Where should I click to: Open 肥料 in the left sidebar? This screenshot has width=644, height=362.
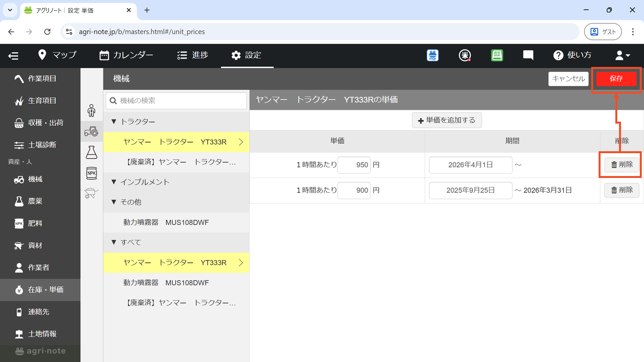pyautogui.click(x=40, y=223)
